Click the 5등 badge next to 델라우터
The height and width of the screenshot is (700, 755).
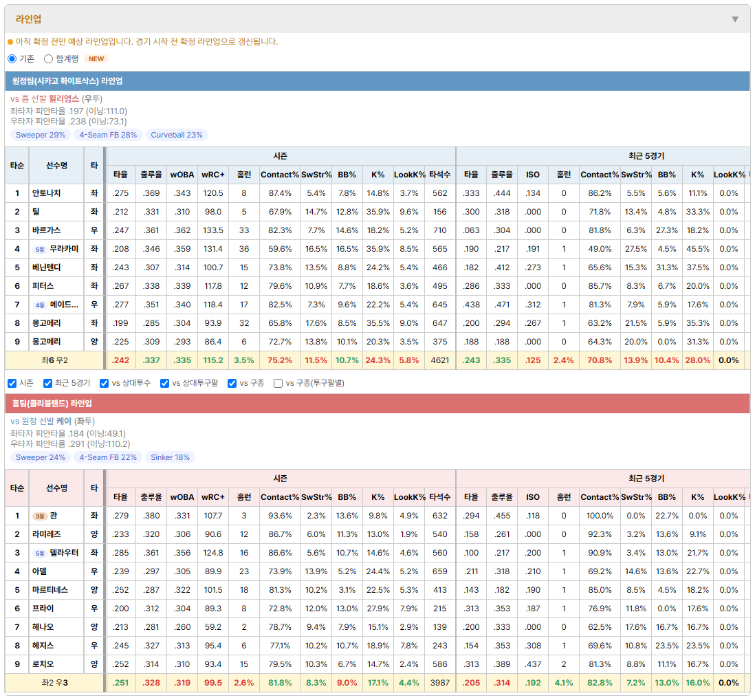40,554
